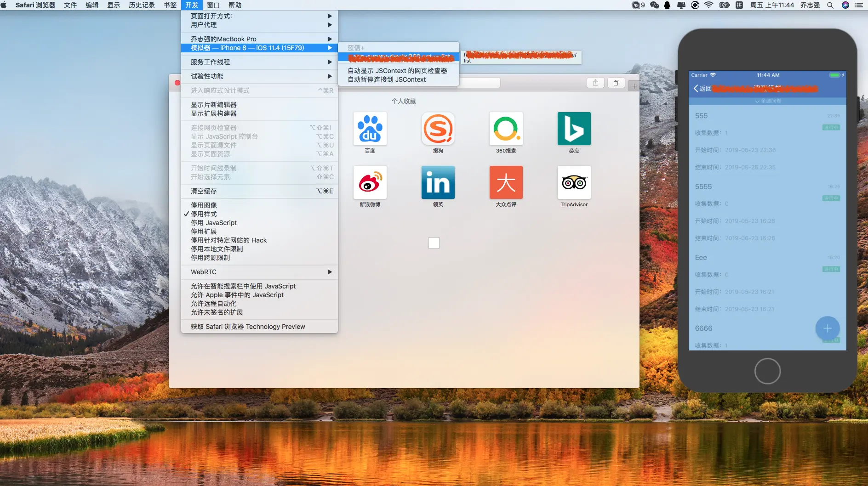
Task: Uncheck the 停用样式 menu option
Action: click(259, 214)
